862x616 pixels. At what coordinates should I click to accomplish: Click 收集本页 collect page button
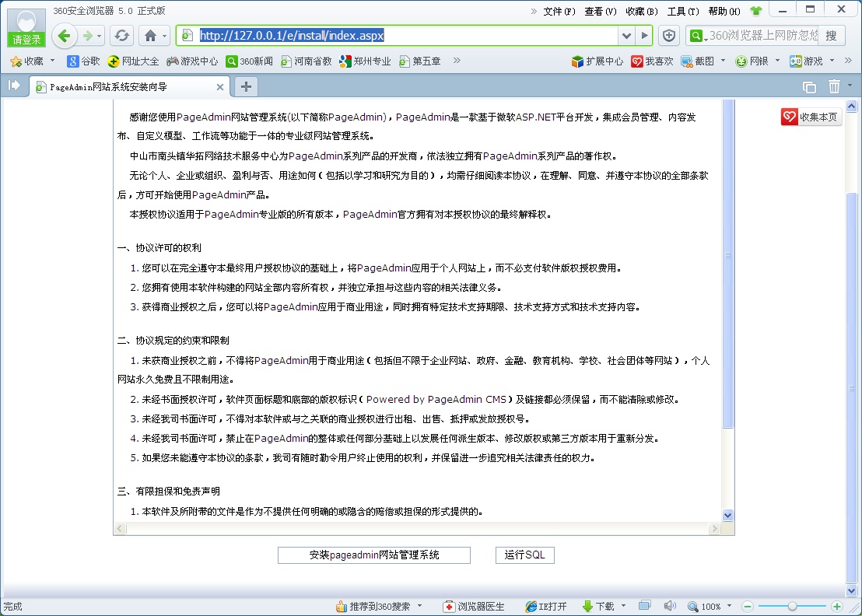point(811,117)
